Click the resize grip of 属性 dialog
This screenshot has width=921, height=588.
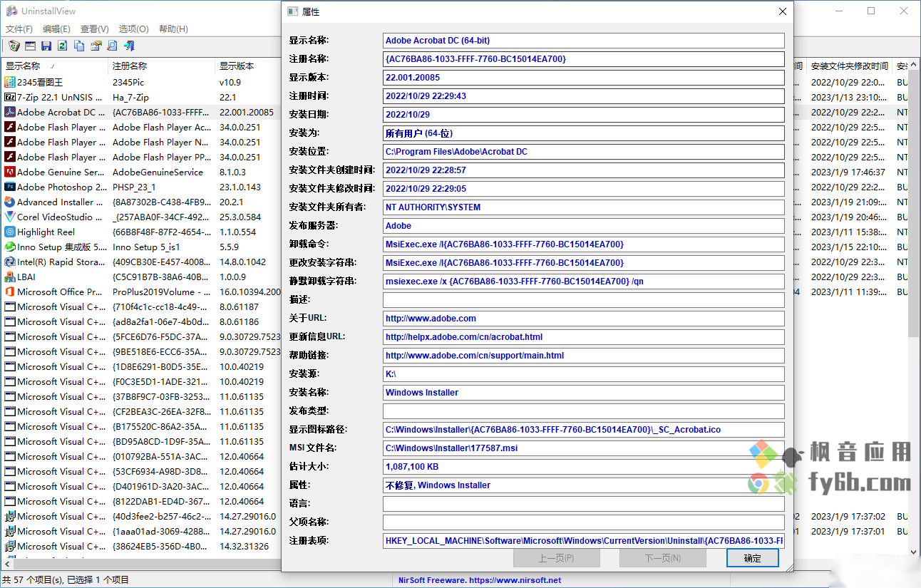789,567
